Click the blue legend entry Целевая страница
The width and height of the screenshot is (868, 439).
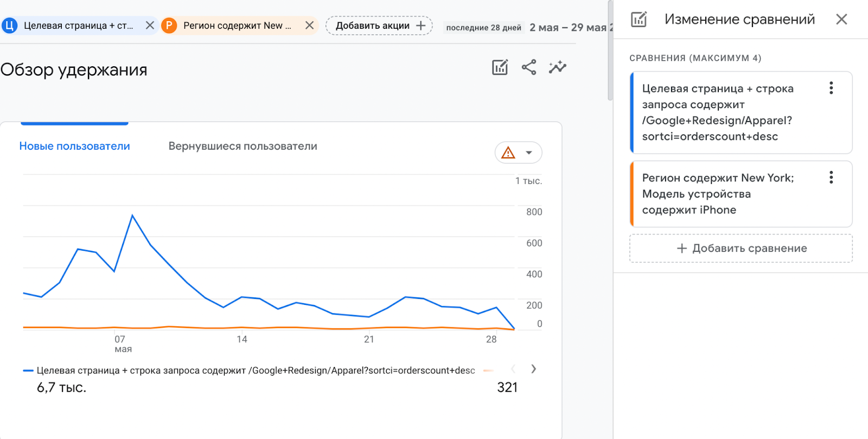[249, 371]
